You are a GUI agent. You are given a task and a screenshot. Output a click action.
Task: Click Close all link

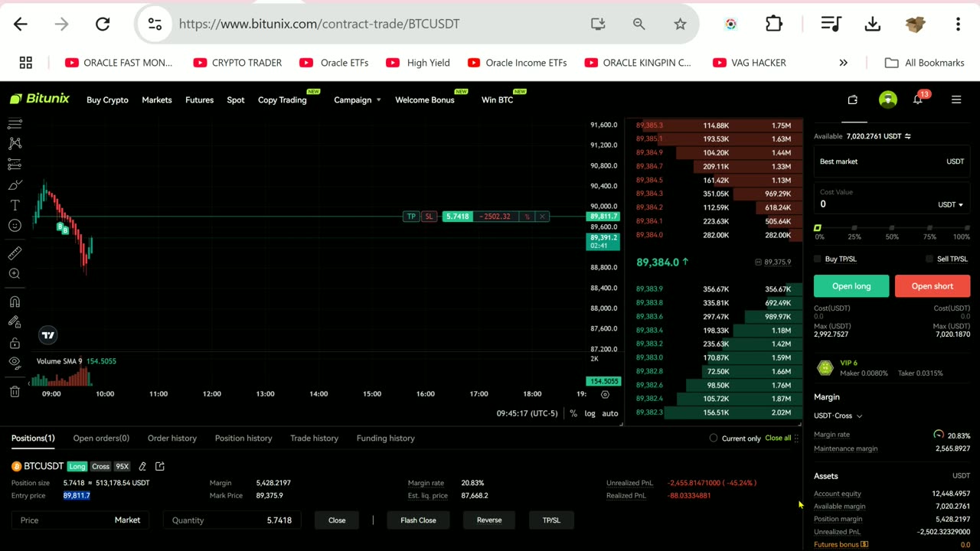pos(778,439)
